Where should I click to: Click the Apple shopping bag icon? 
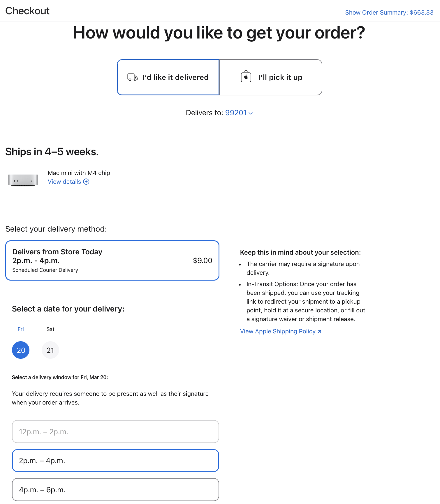[x=246, y=77]
